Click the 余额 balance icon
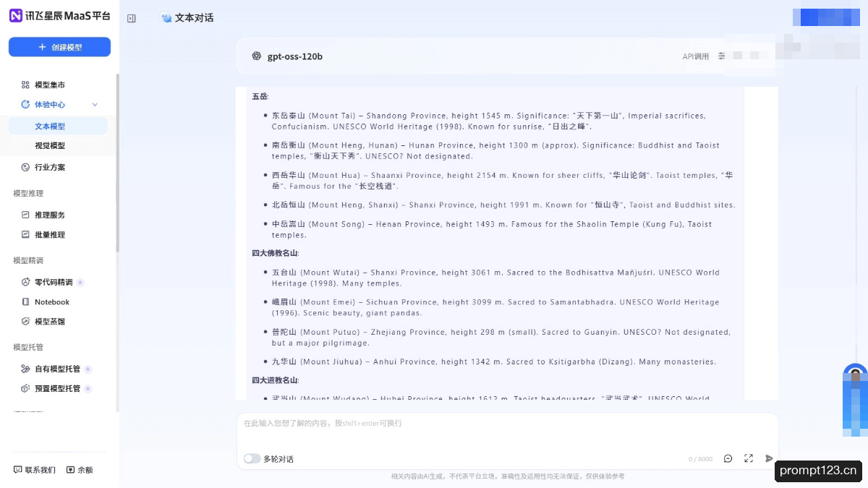Image resolution: width=868 pixels, height=488 pixels. [70, 470]
